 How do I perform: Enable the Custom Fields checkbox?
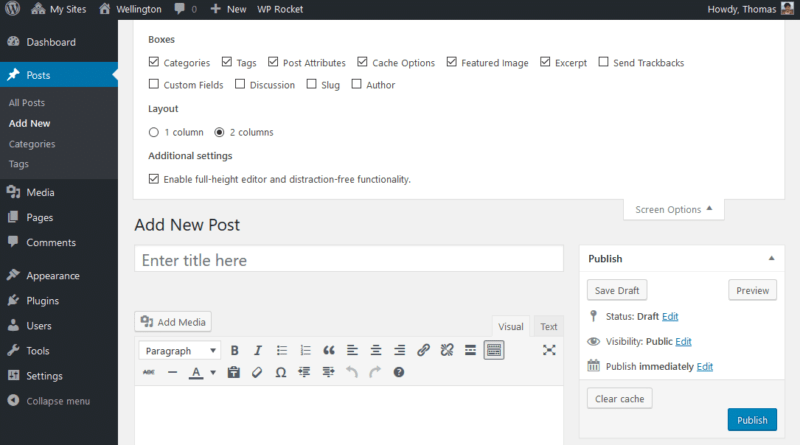click(154, 85)
